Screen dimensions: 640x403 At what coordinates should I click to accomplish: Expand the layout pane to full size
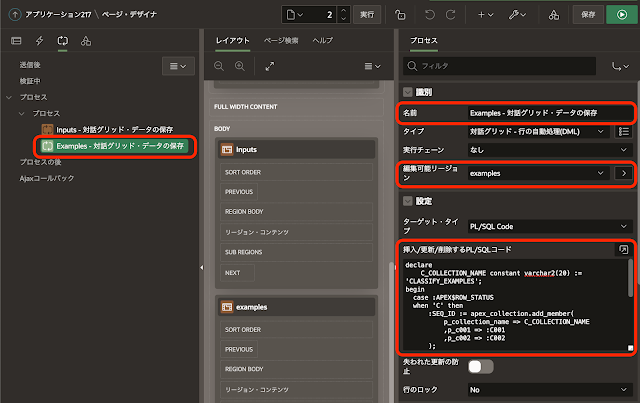270,66
